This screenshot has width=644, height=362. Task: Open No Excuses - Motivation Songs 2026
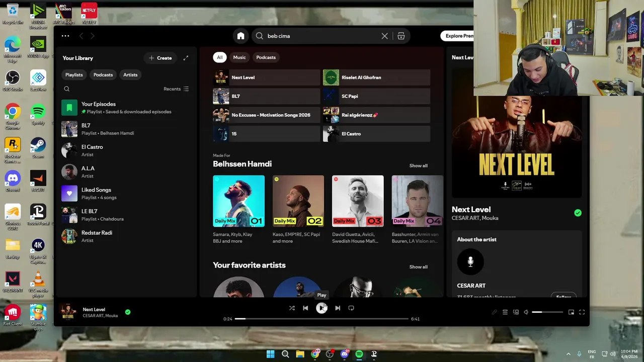(x=266, y=115)
